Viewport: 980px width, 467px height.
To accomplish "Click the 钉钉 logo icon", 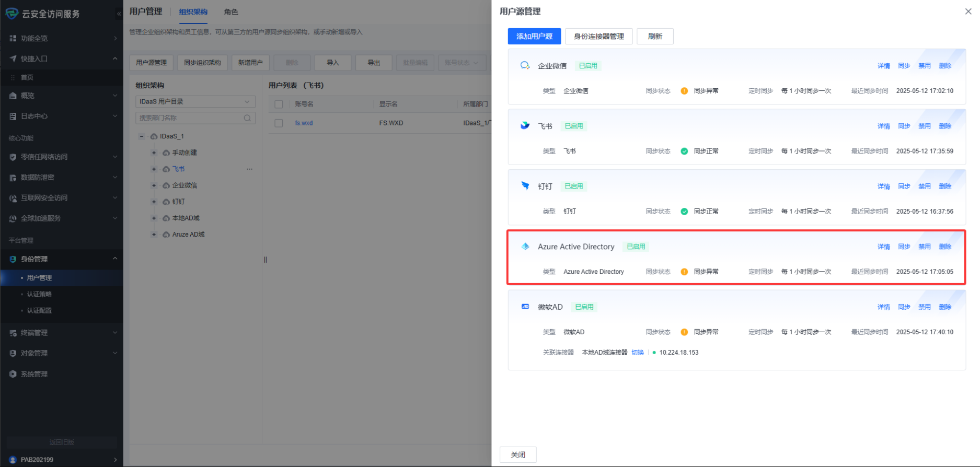I will [525, 185].
